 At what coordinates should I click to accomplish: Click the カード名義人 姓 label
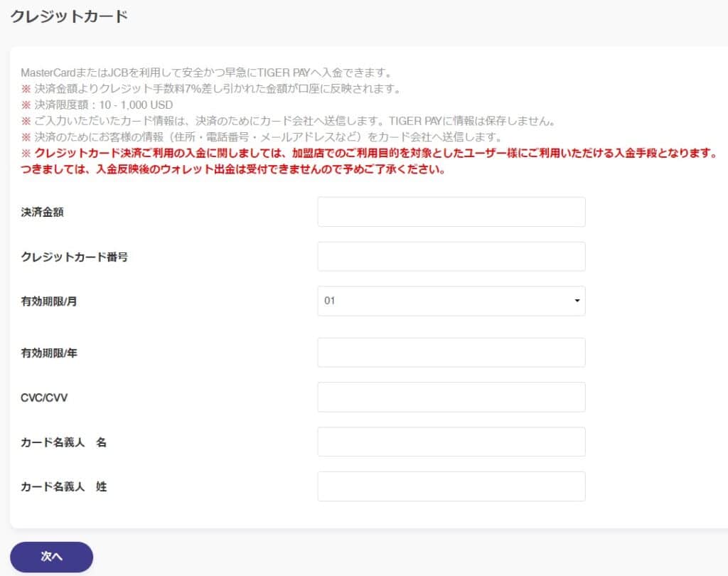tap(63, 487)
